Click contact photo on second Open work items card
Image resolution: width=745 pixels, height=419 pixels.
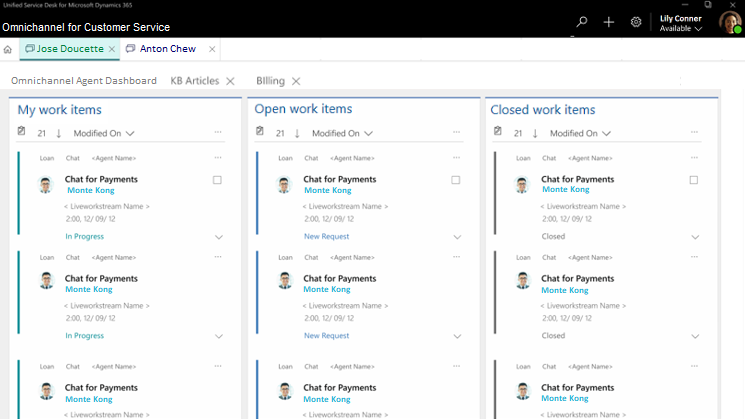[x=285, y=280]
